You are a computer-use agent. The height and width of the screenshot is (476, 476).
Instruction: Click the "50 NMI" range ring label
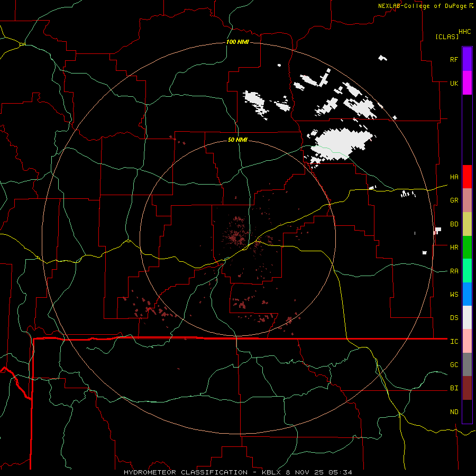(x=237, y=140)
